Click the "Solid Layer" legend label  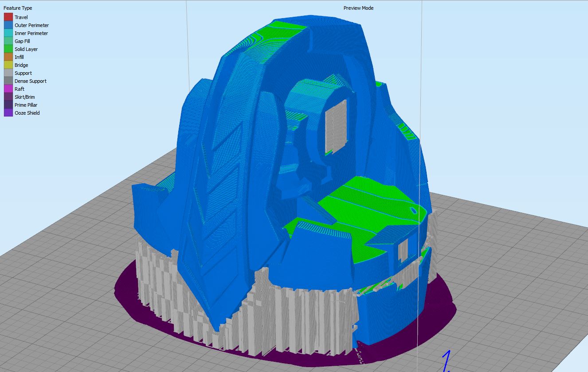26,49
